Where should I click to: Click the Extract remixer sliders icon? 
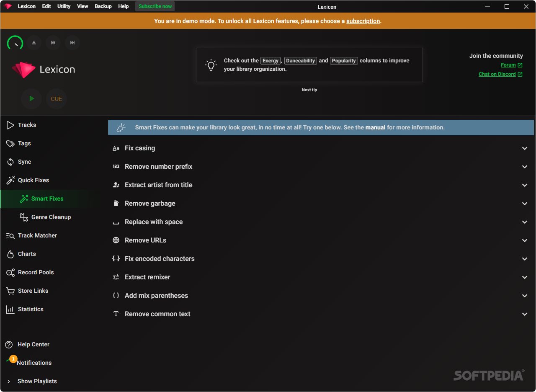(116, 277)
